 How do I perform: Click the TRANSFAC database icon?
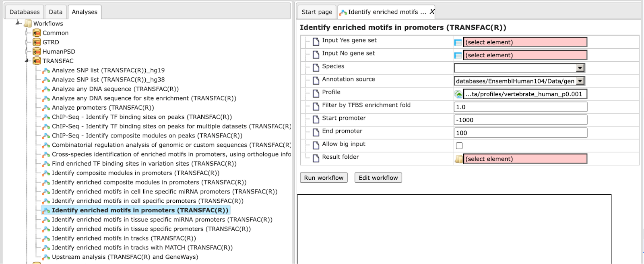click(37, 60)
